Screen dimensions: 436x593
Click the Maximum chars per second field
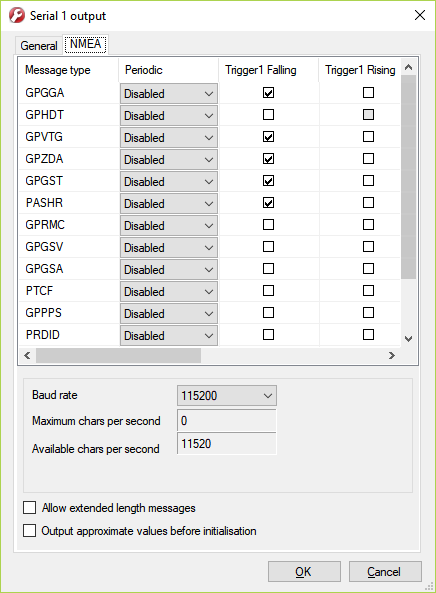pyautogui.click(x=227, y=421)
